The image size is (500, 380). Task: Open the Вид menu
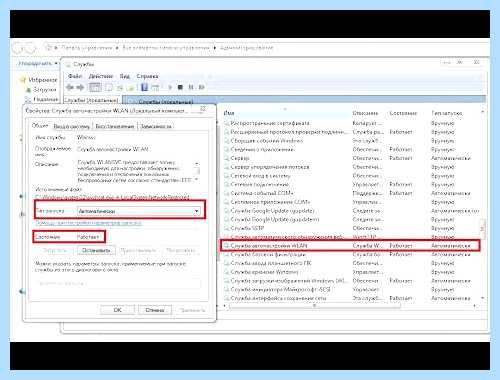click(x=125, y=76)
